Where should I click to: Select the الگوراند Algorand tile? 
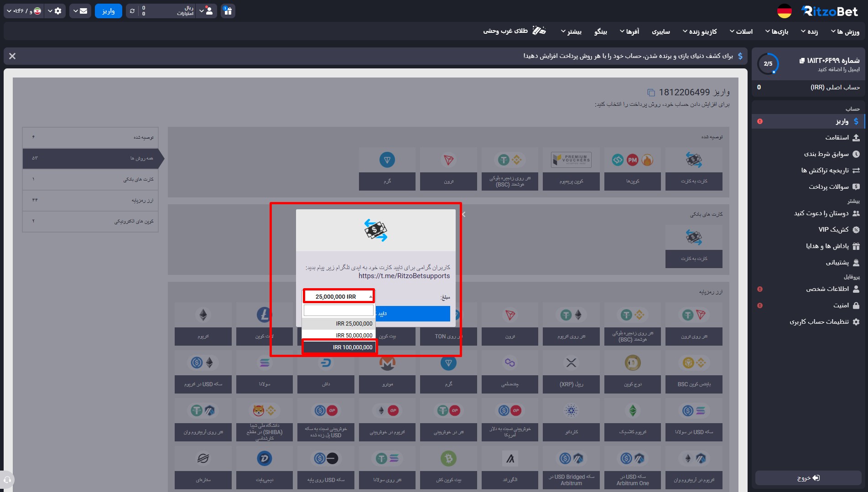pos(510,467)
